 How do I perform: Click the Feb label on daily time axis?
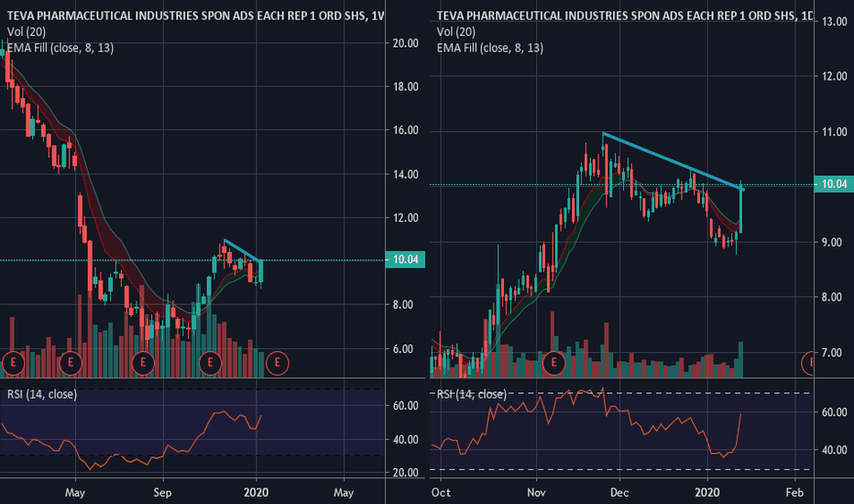[794, 493]
